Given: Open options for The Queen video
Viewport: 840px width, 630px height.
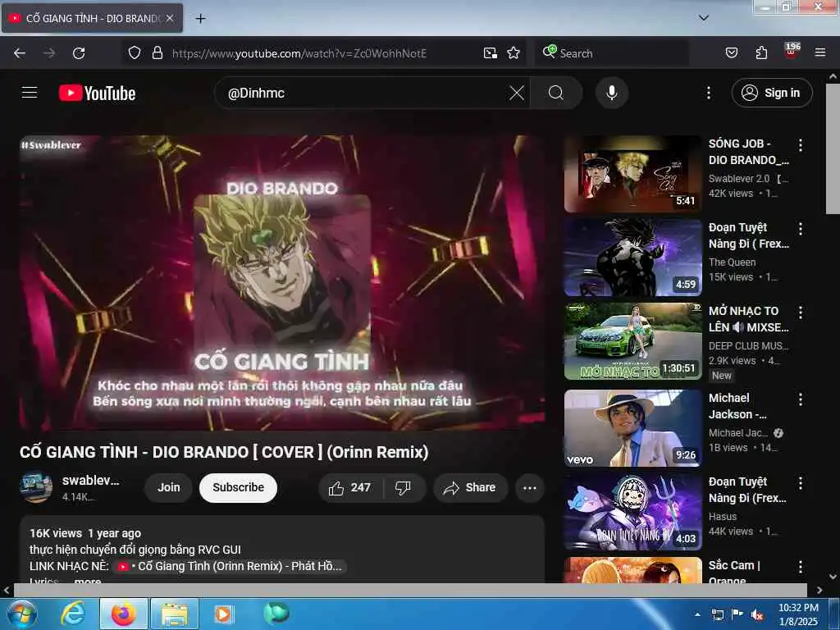Looking at the screenshot, I should [801, 229].
